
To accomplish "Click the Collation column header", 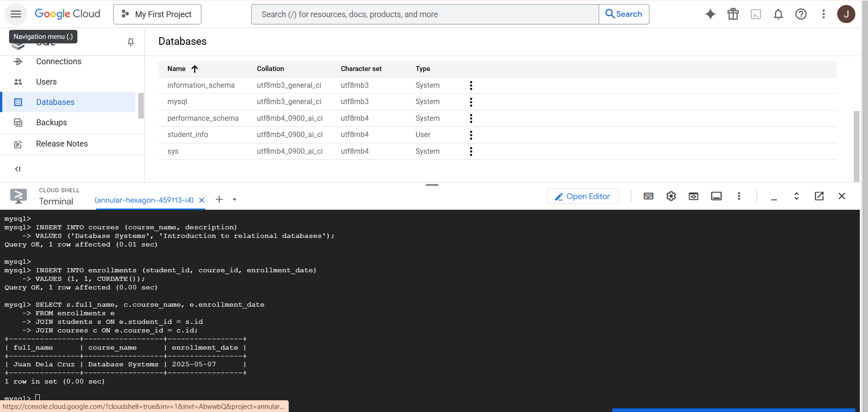I will (x=271, y=69).
